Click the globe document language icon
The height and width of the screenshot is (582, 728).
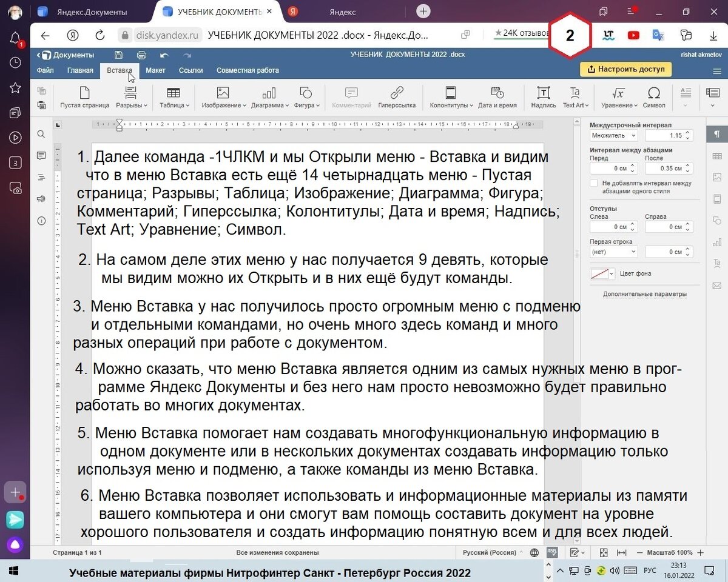click(x=534, y=552)
